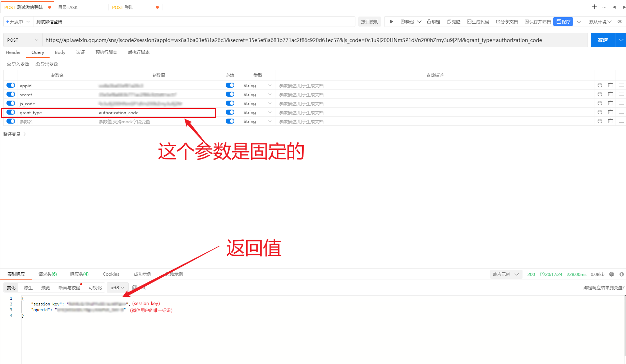The image size is (626, 364).
Task: Select the 断言与校验 view button
Action: pyautogui.click(x=69, y=287)
